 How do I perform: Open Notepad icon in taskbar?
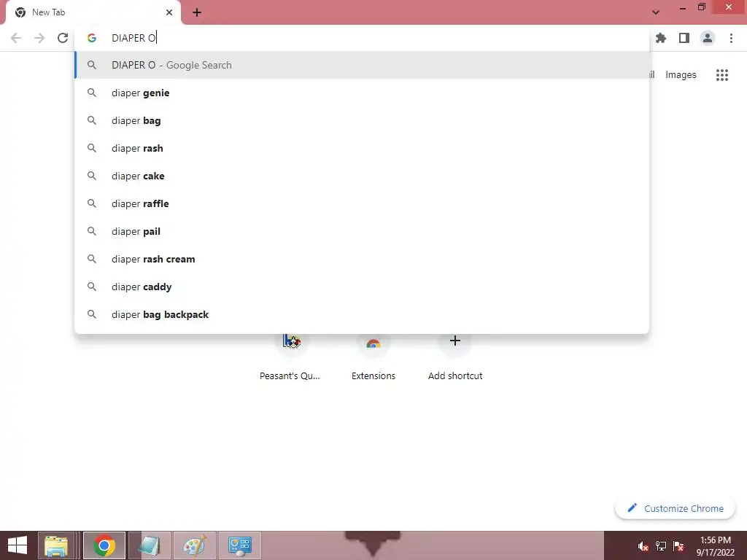pyautogui.click(x=149, y=545)
